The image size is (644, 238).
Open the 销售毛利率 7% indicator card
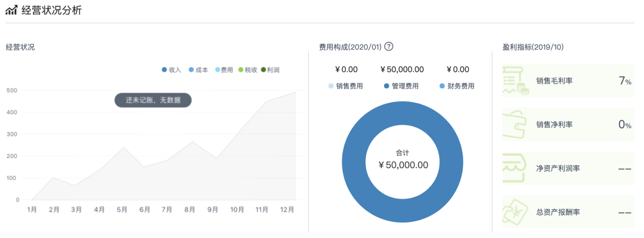click(x=568, y=81)
